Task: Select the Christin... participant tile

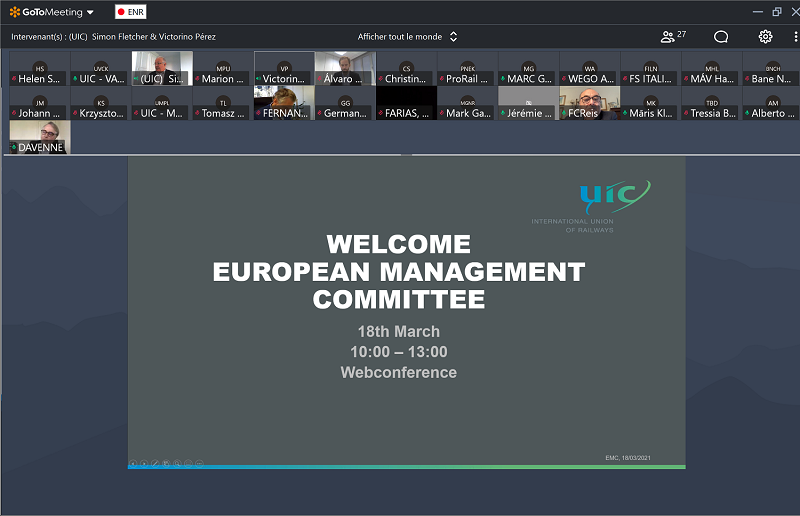Action: [406, 68]
